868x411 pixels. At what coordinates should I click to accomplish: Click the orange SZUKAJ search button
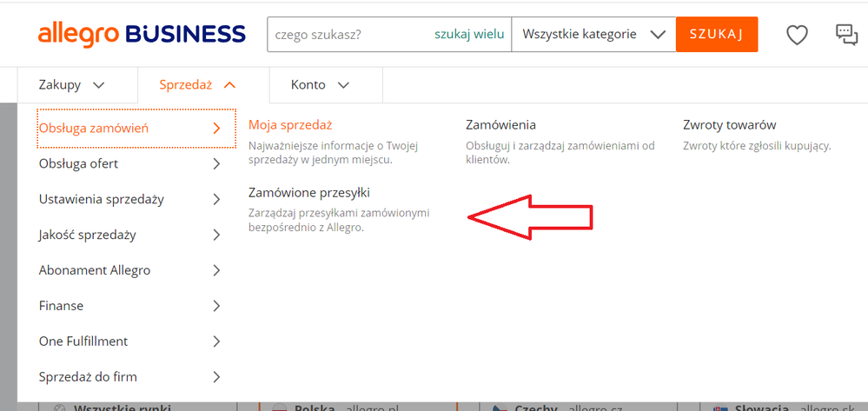point(716,35)
